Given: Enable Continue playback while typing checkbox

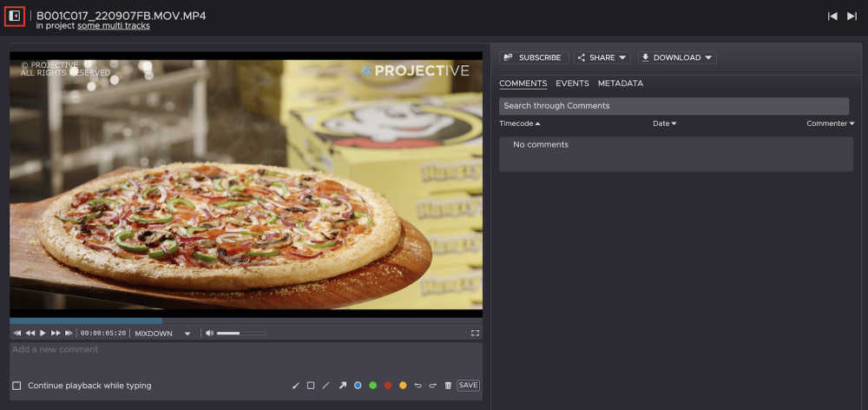Looking at the screenshot, I should [x=16, y=386].
